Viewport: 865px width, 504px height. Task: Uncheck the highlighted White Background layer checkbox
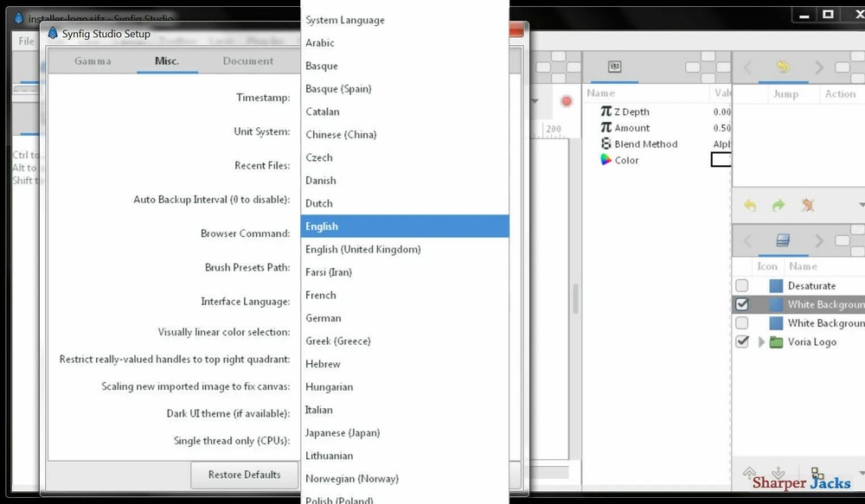(742, 304)
